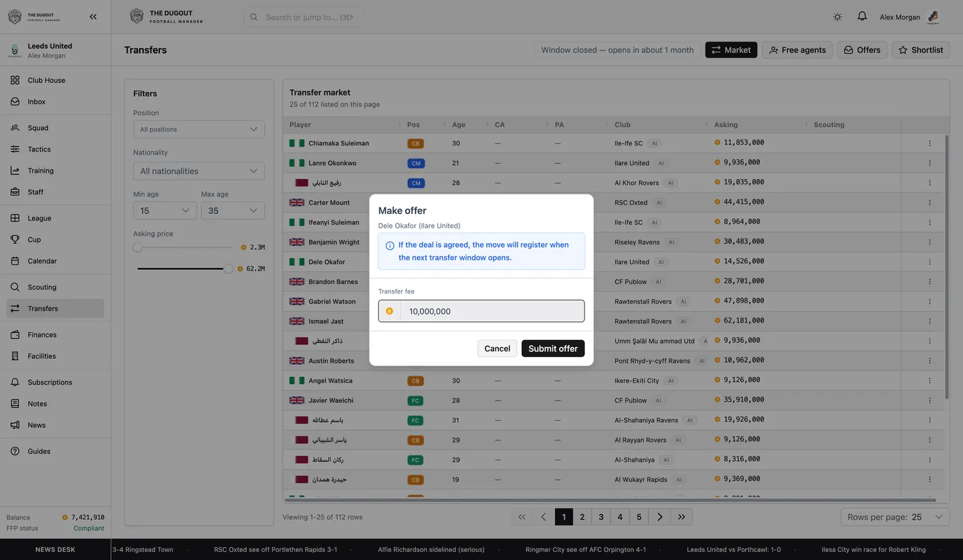The height and width of the screenshot is (560, 963).
Task: Switch to the Shortlist tab
Action: click(921, 49)
